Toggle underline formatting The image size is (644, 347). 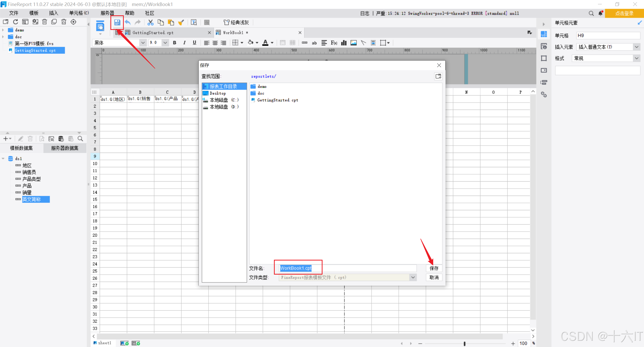click(x=194, y=43)
